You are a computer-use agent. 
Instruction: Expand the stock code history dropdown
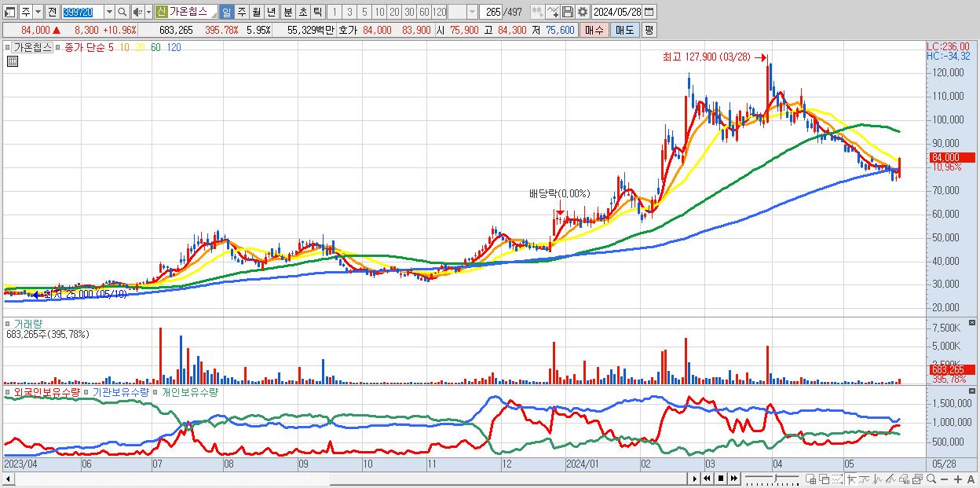(x=109, y=12)
